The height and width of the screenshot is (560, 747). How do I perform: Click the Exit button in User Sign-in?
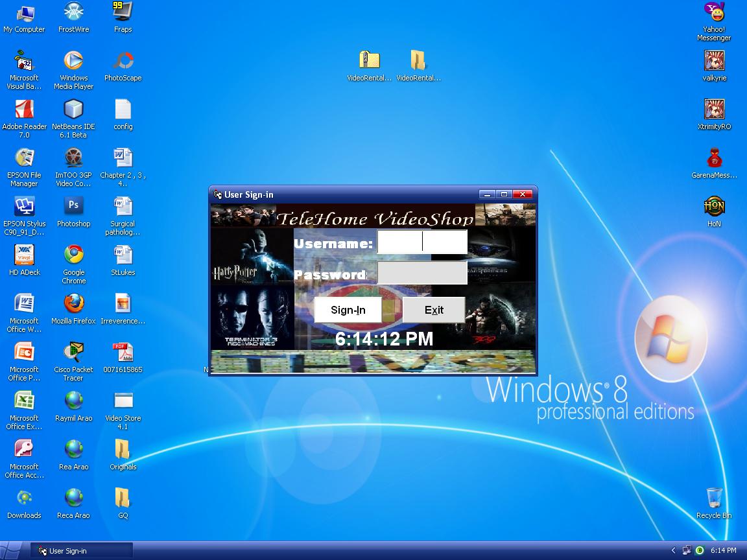coord(434,310)
